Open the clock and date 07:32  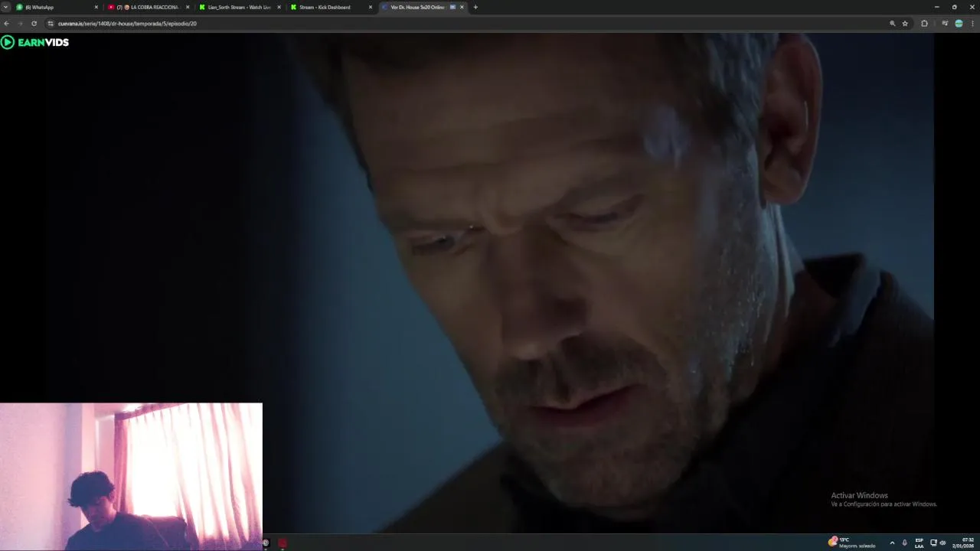tap(963, 543)
